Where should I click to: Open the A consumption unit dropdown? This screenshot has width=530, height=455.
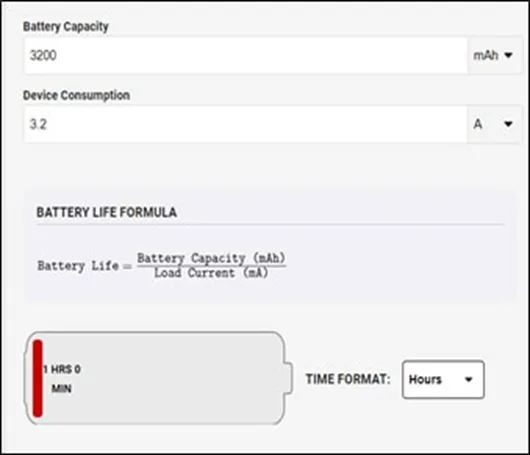click(494, 124)
